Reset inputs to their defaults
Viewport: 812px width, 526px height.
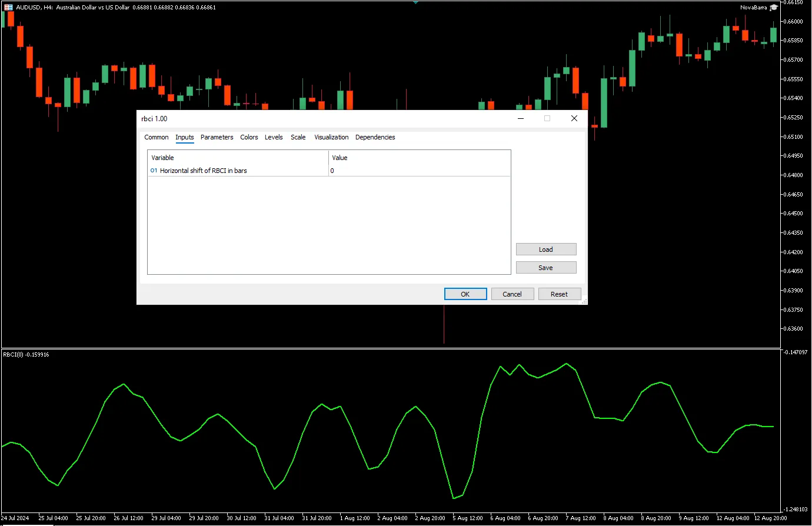(x=559, y=294)
